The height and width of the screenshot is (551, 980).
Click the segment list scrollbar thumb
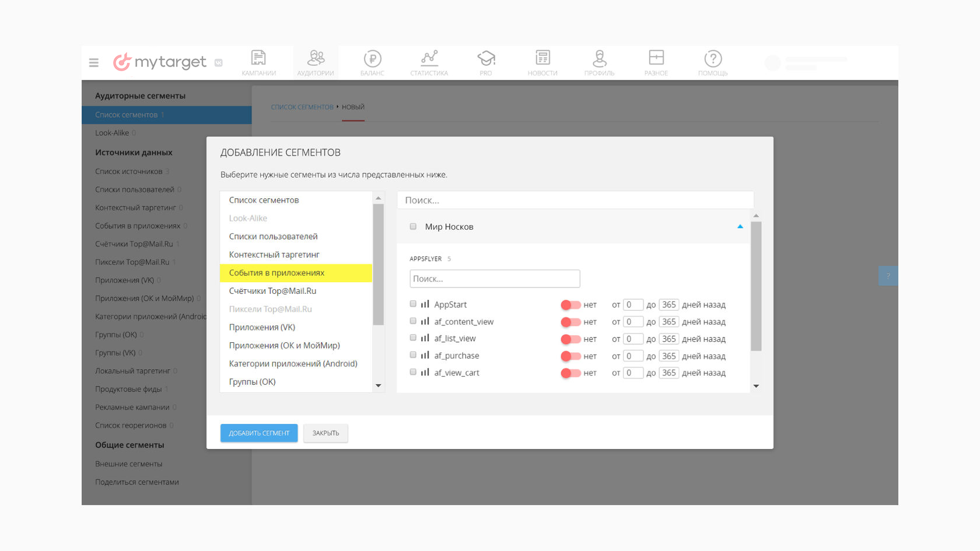coord(378,264)
